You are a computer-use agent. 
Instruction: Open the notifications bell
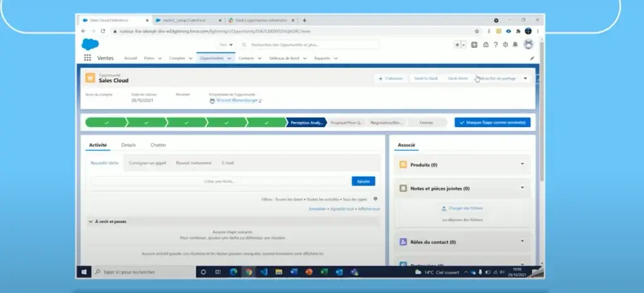click(515, 45)
